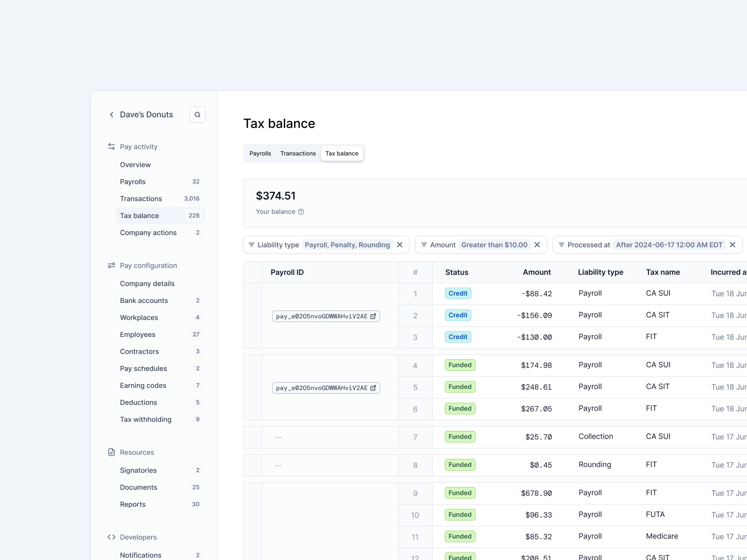Remove the Liability type filter
Screen dimensions: 747x560
click(x=400, y=245)
